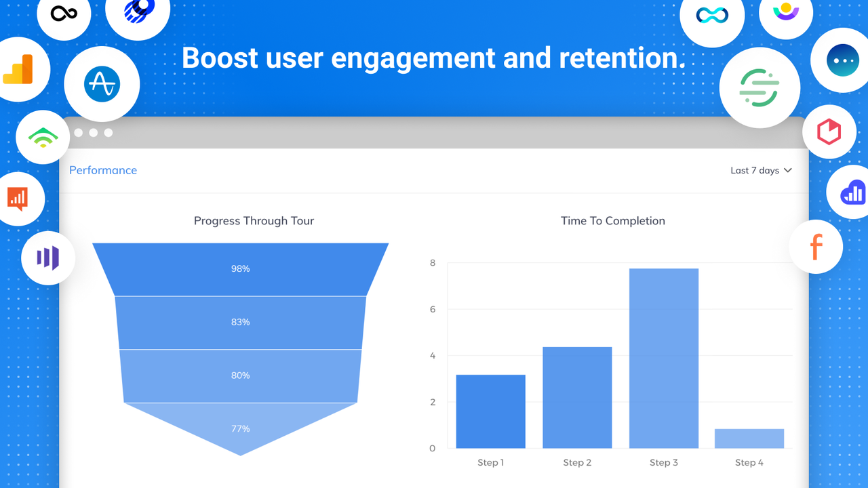Viewport: 868px width, 488px height.
Task: Select the 77% funnel bottom segment
Action: (240, 428)
